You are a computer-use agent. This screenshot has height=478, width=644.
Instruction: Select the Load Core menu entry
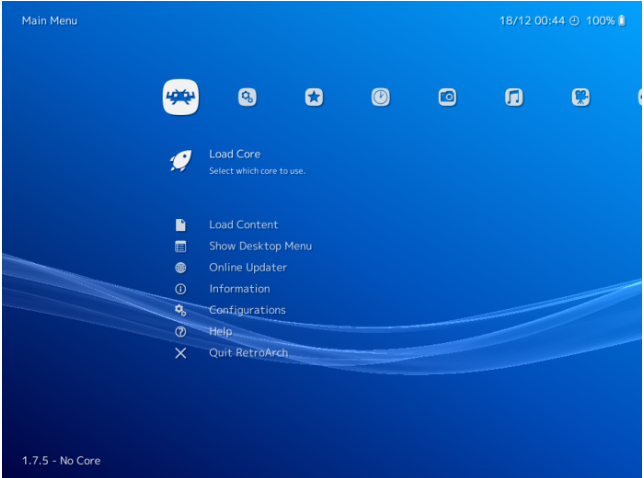coord(235,154)
